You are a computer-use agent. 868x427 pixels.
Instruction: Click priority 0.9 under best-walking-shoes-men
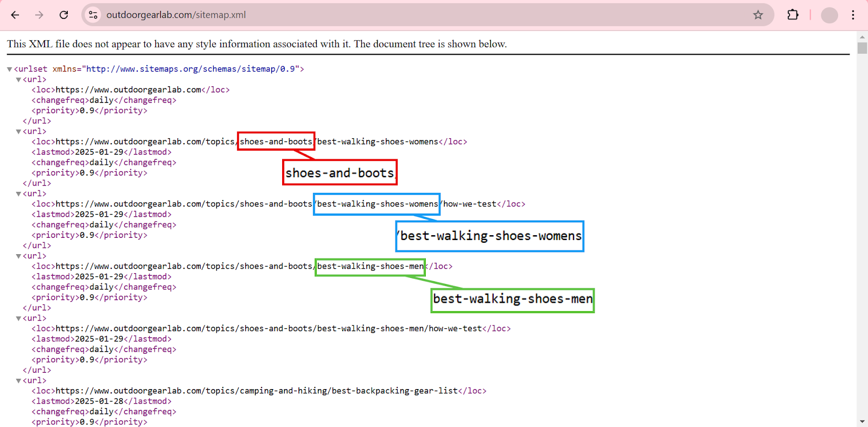pyautogui.click(x=90, y=297)
